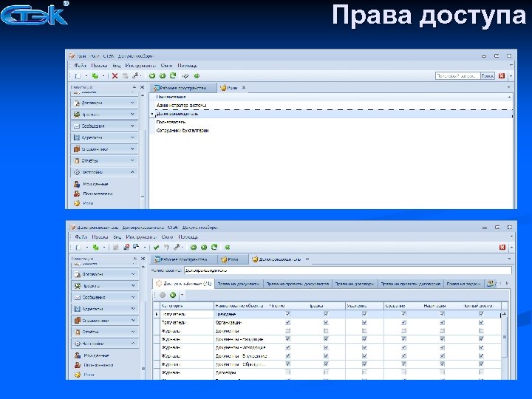
Task: Click Наименование column header in roles list
Action: [332, 97]
